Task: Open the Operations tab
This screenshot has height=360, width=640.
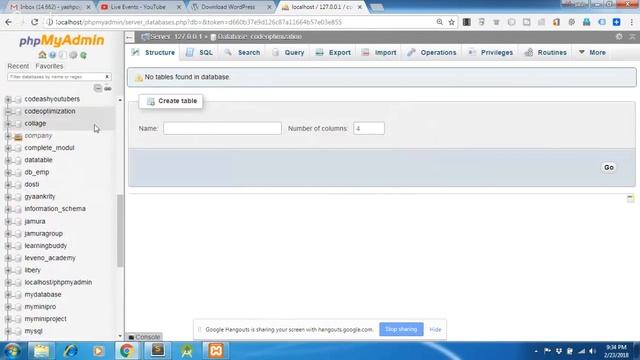Action: (432, 53)
